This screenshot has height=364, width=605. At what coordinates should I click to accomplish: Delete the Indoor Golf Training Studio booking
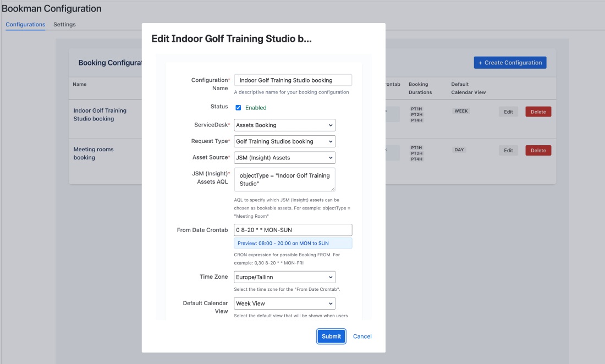(538, 112)
